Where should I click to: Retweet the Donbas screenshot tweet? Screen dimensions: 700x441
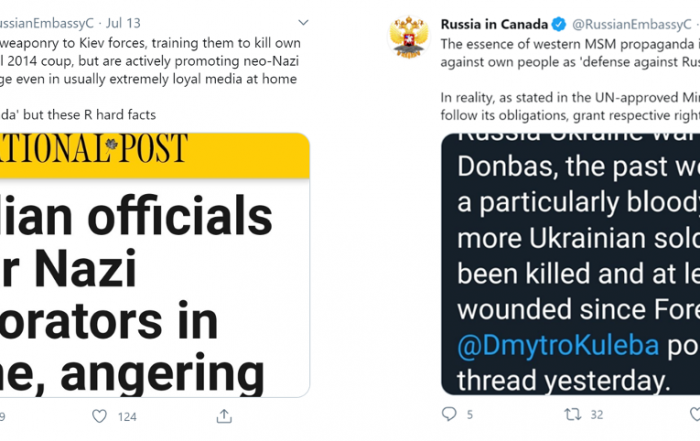pyautogui.click(x=573, y=414)
